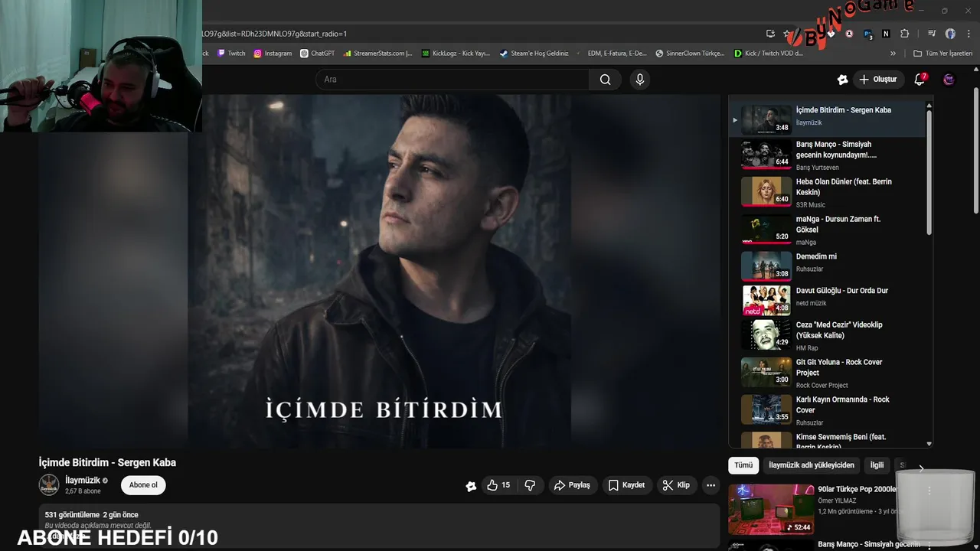Open the Tüm Yer İşaretleri folder

pyautogui.click(x=942, y=54)
